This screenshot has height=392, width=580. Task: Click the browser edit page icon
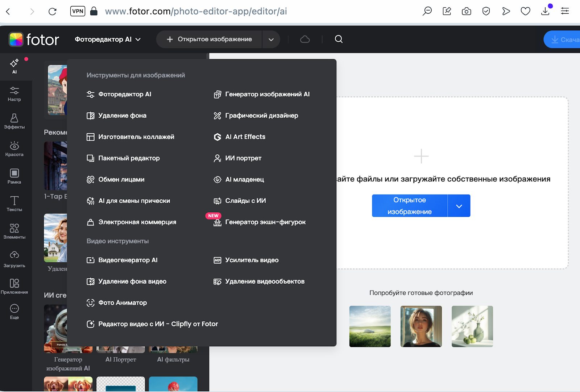(447, 11)
